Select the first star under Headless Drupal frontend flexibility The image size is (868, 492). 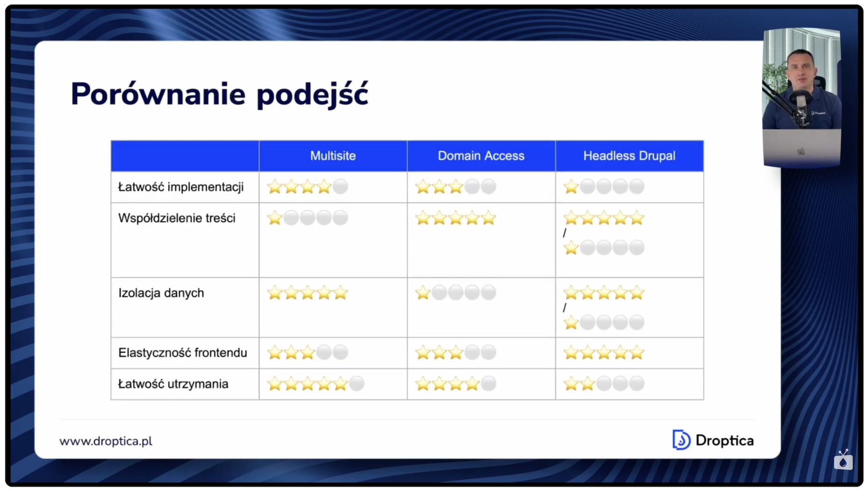coord(571,353)
